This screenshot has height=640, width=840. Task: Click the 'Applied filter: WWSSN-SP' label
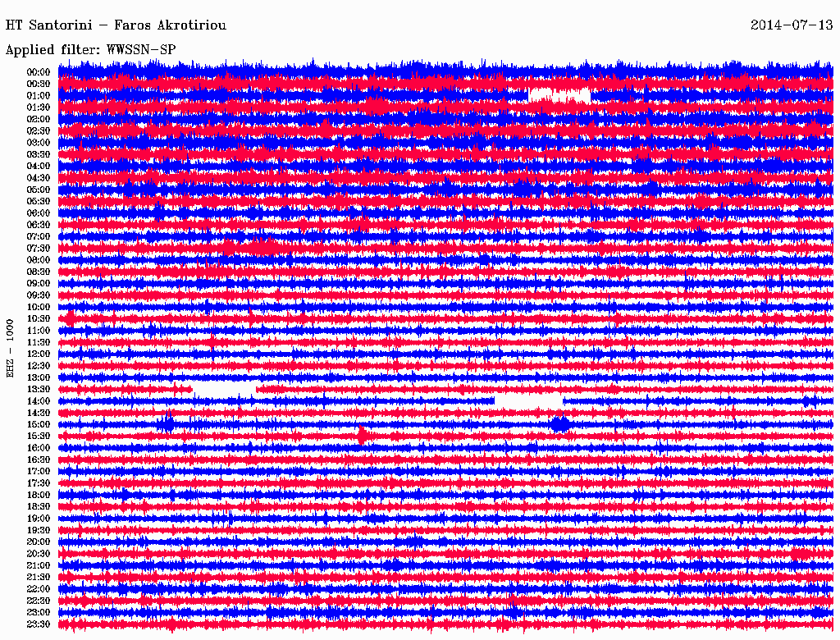pyautogui.click(x=90, y=50)
